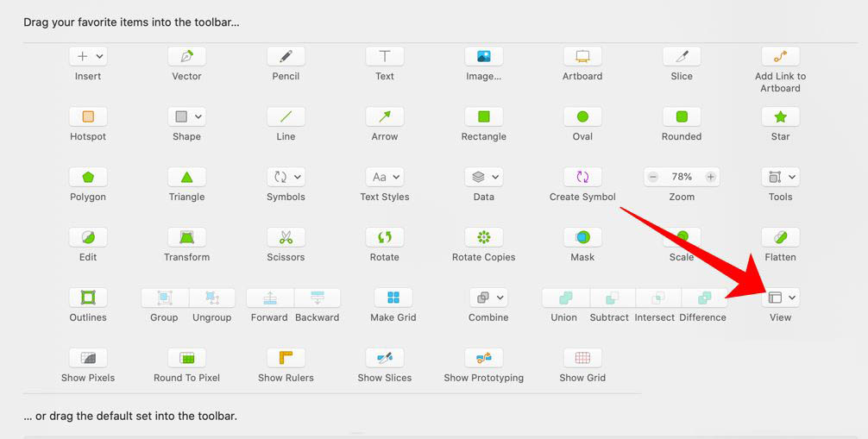The image size is (868, 439).
Task: Move Forward icon button
Action: point(270,298)
